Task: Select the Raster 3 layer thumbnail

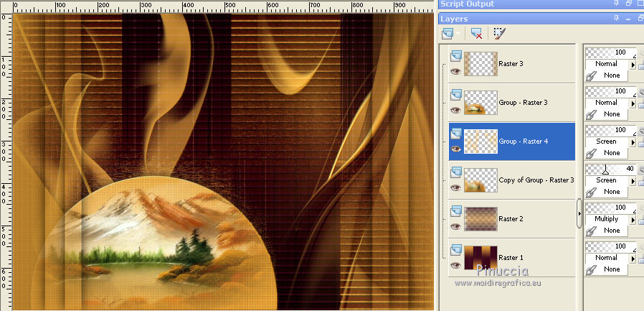Action: tap(480, 64)
